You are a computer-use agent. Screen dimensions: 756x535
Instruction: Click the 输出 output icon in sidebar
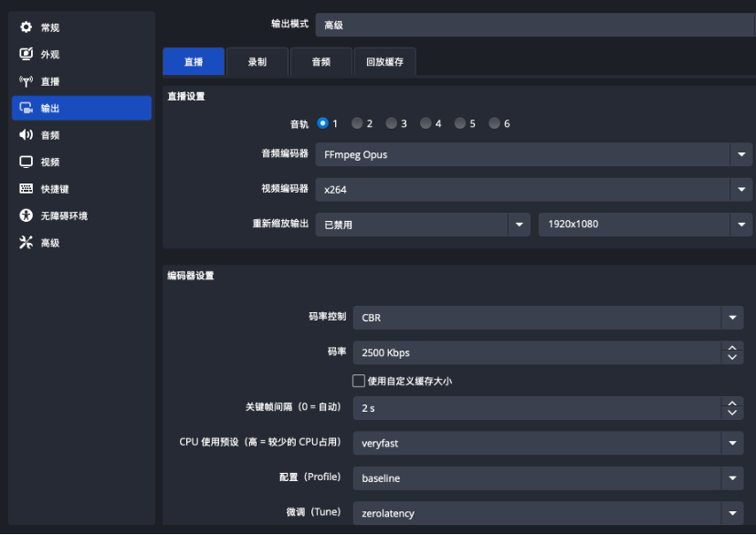26,108
